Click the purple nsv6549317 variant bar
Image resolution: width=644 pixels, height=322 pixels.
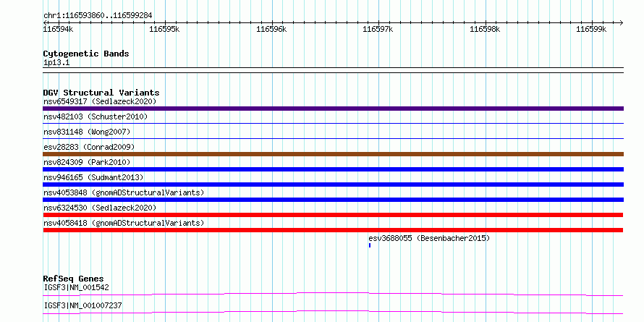click(333, 109)
